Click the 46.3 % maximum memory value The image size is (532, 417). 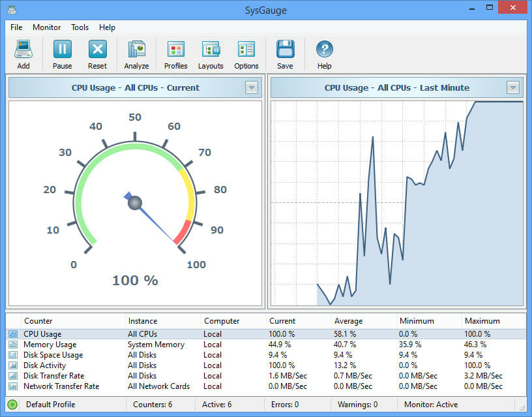pos(475,345)
